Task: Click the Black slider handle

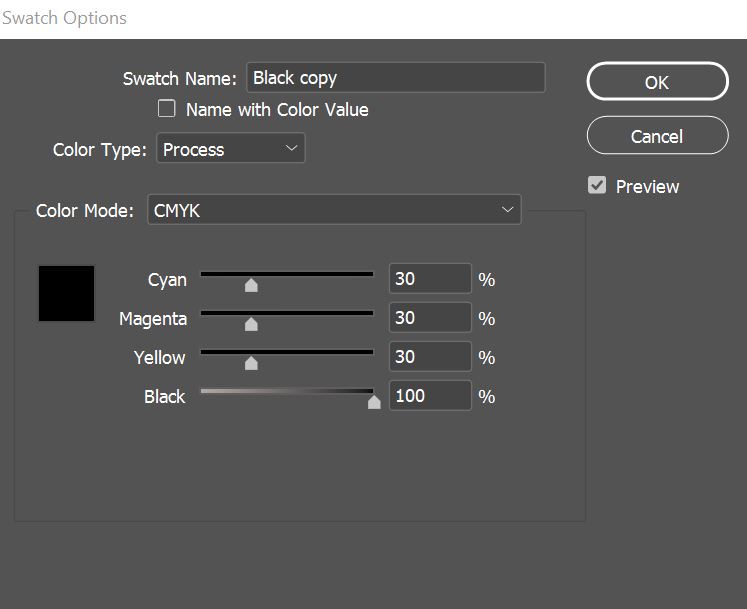Action: 374,402
